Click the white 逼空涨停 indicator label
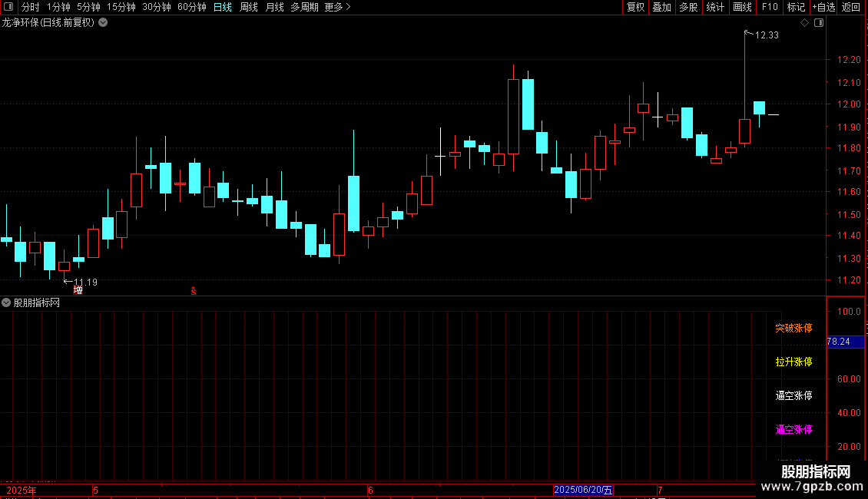868x499 pixels. coord(793,395)
